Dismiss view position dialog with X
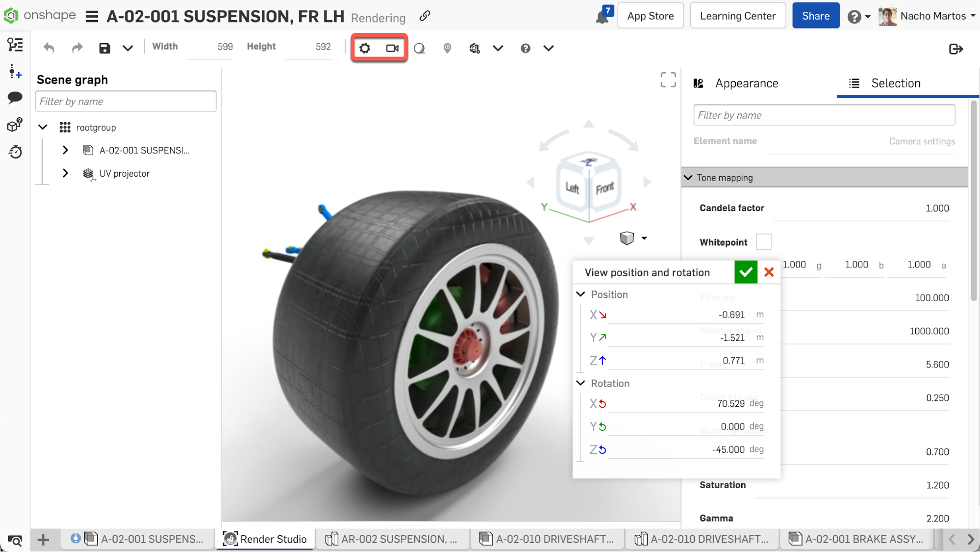 (x=769, y=272)
